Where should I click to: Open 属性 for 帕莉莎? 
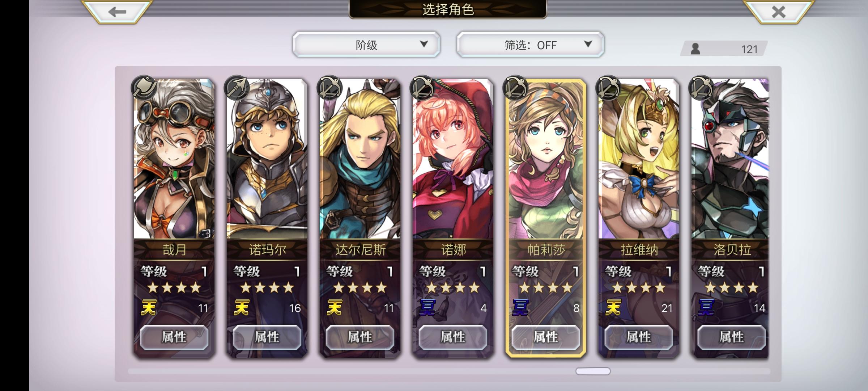546,337
